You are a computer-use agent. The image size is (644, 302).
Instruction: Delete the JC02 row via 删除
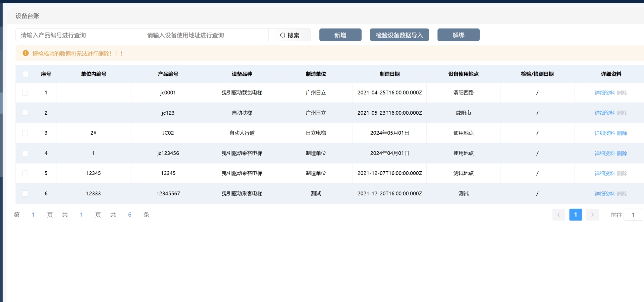point(622,133)
